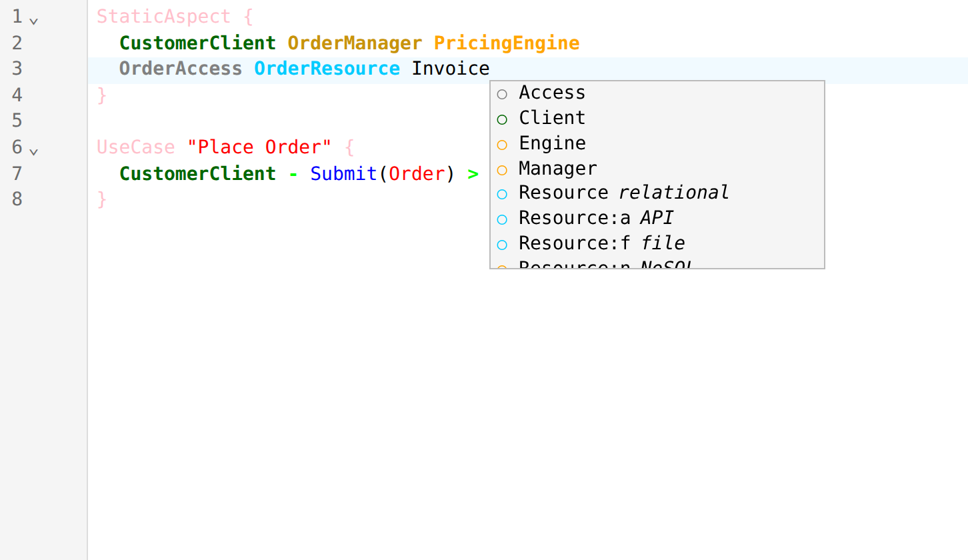This screenshot has width=968, height=560.
Task: Click line number 5 in the gutter
Action: coord(17,121)
